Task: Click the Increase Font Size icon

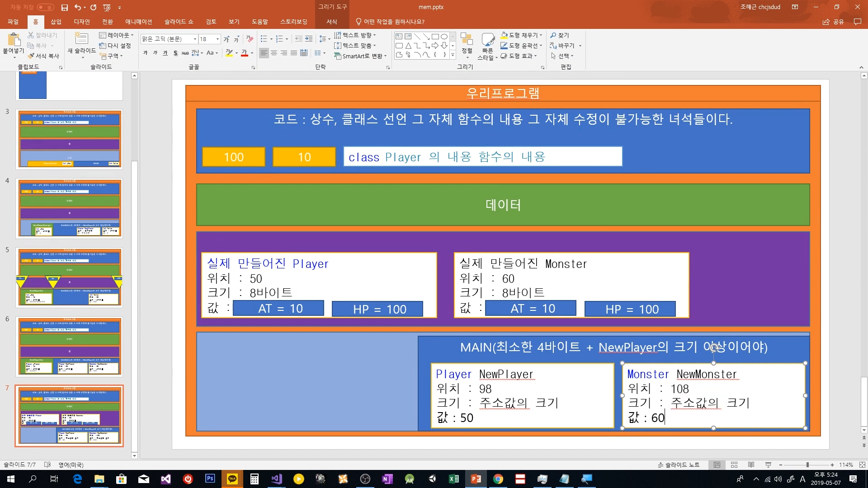Action: (226, 39)
